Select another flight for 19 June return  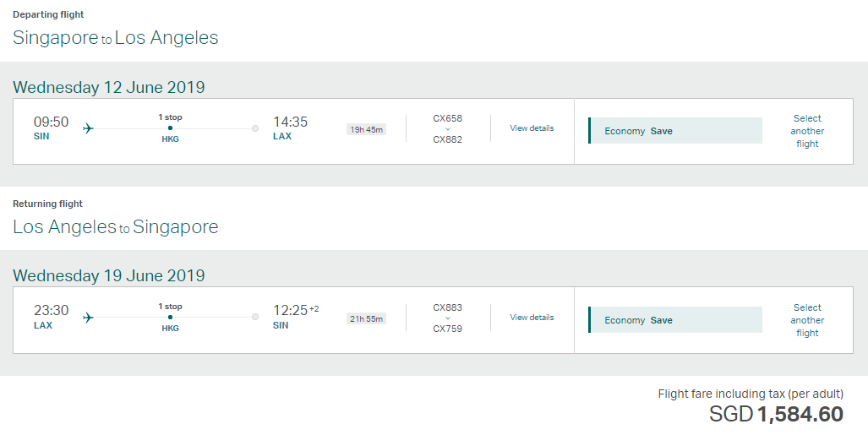[x=807, y=320]
